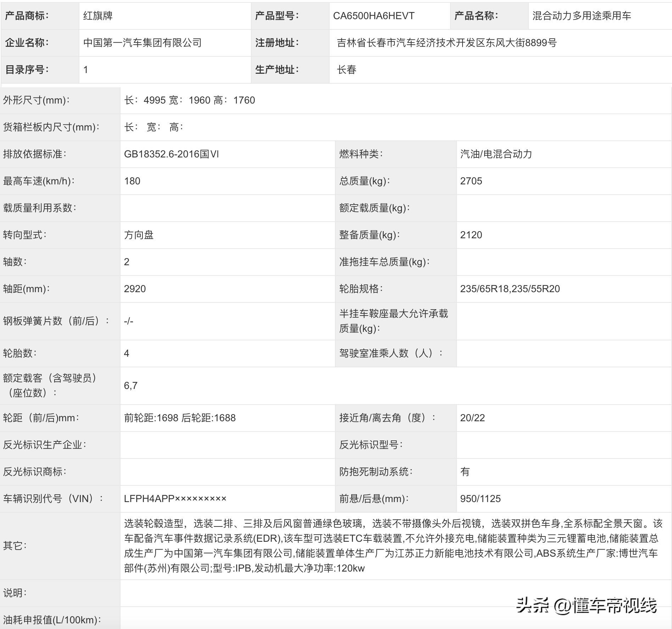
Task: Click the 总质量(kg) label
Action: (364, 181)
